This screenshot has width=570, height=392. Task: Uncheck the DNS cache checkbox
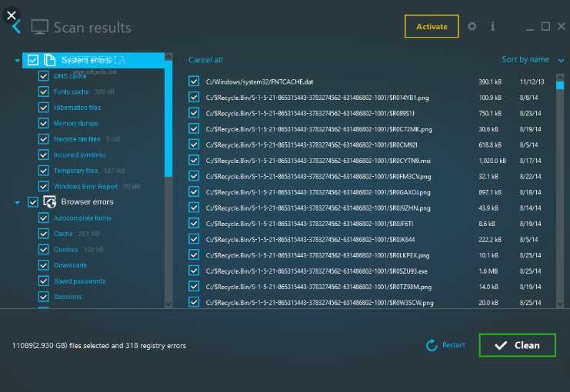(44, 76)
